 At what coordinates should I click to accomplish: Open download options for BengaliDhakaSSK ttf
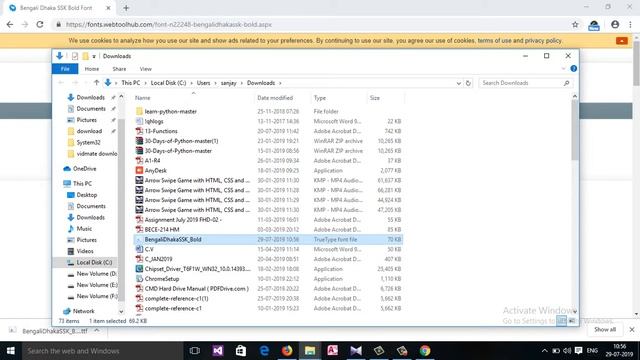pos(96,331)
